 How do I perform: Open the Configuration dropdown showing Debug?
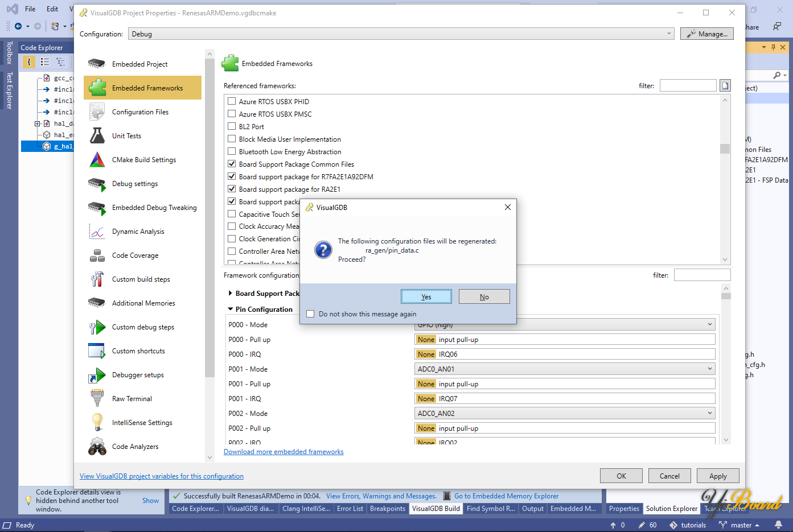tap(401, 34)
